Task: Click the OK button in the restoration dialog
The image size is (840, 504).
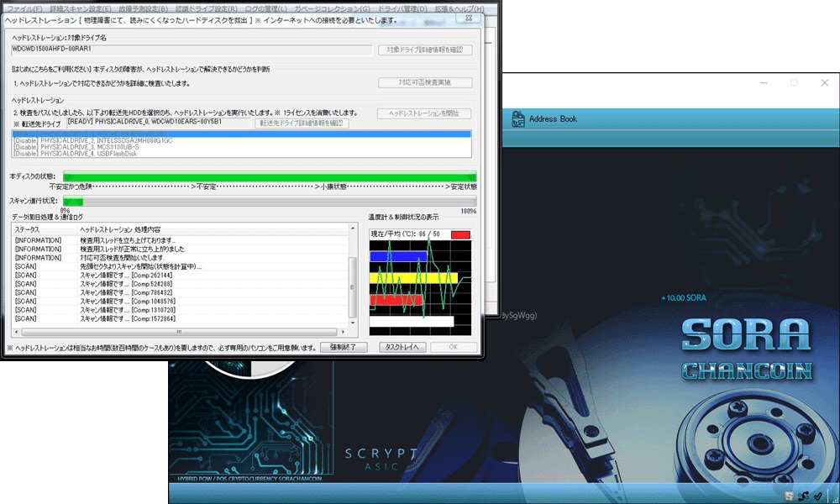Action: (454, 347)
